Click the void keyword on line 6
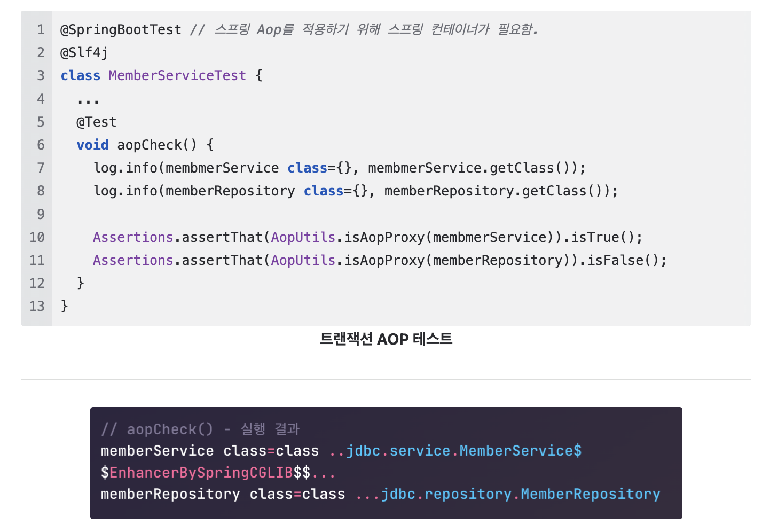This screenshot has height=532, width=770. [x=92, y=145]
